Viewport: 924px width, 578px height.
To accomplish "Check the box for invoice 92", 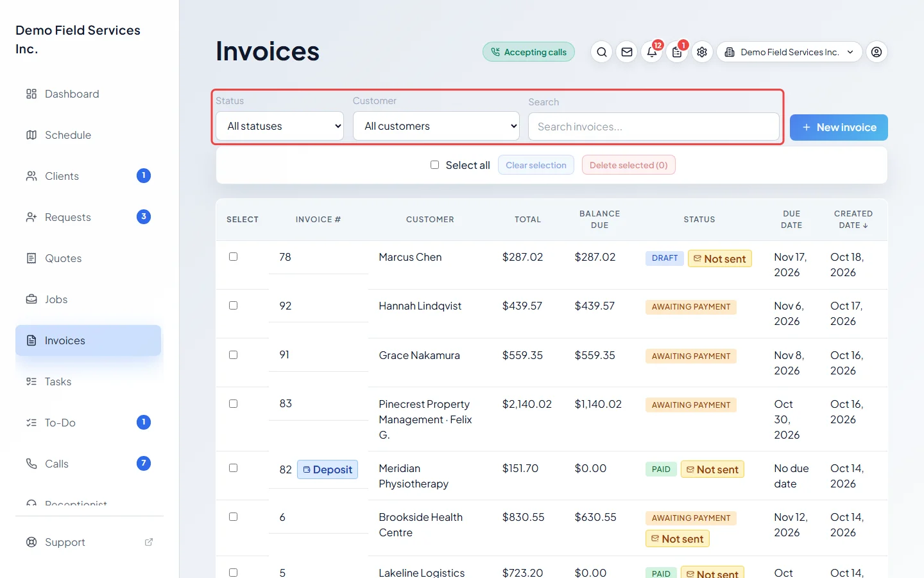I will pos(234,306).
